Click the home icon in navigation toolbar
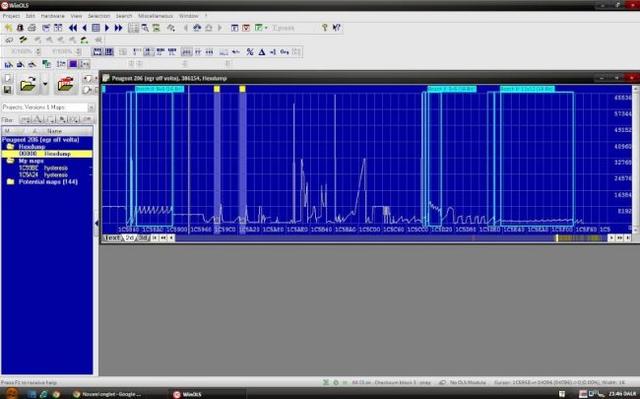The width and height of the screenshot is (640, 399). click(209, 28)
